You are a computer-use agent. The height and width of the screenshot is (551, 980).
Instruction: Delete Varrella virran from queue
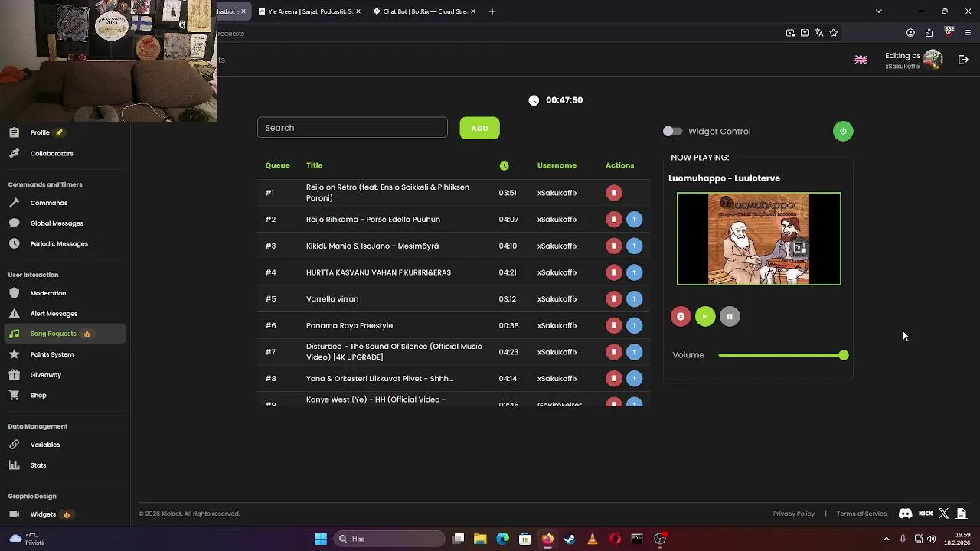click(x=613, y=299)
